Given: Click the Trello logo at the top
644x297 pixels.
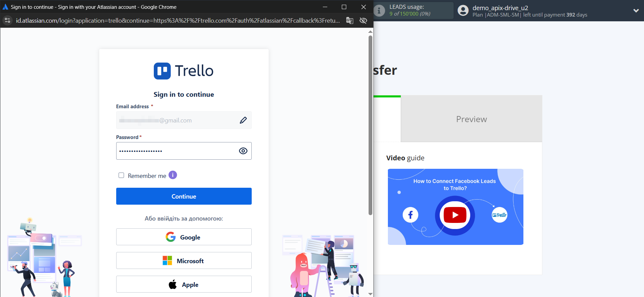Looking at the screenshot, I should pyautogui.click(x=184, y=71).
